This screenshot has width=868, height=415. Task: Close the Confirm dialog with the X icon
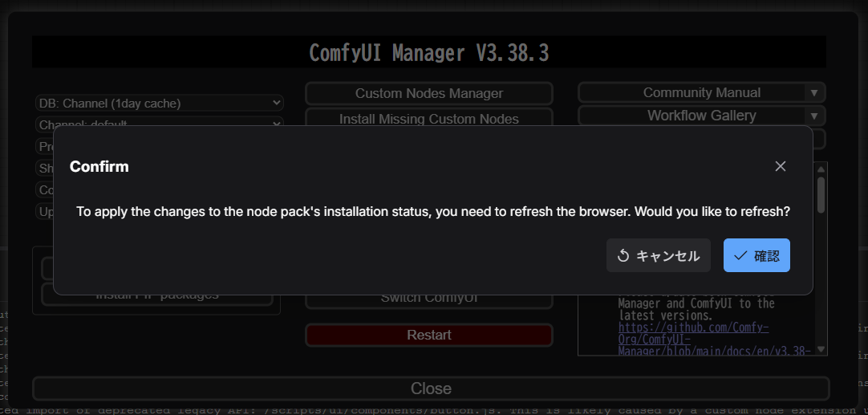pos(780,166)
